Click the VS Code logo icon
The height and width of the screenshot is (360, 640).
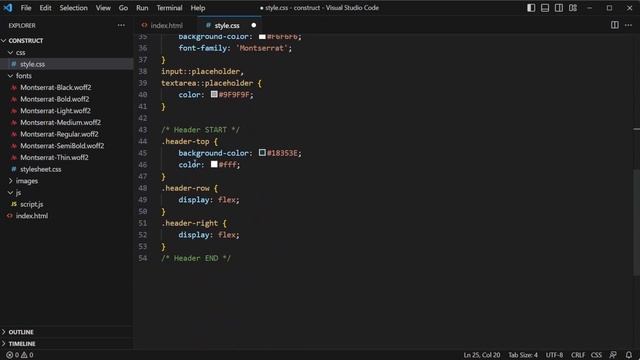tap(8, 8)
